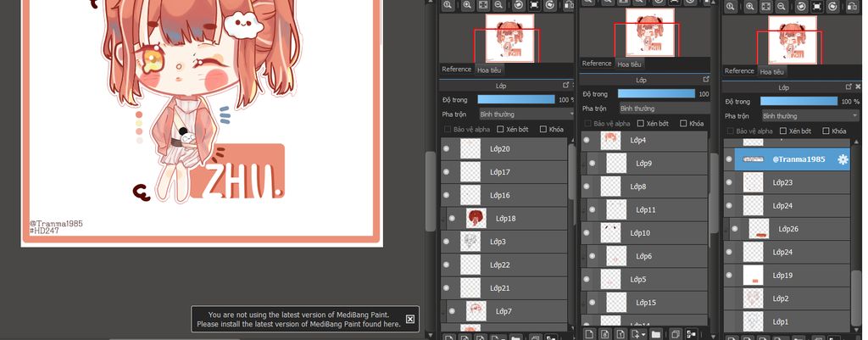The height and width of the screenshot is (340, 868).
Task: Select Hoa tiêu tab above Lớp4 panel
Action: [630, 64]
